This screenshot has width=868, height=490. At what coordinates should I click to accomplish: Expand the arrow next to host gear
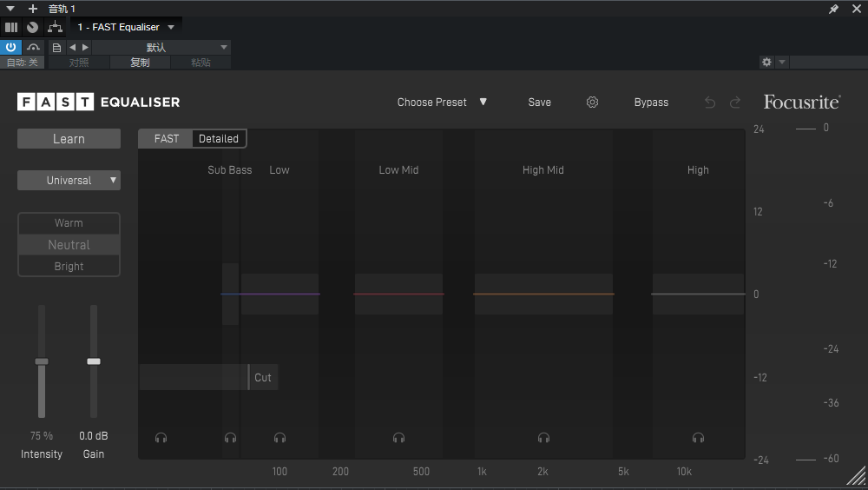pyautogui.click(x=782, y=62)
